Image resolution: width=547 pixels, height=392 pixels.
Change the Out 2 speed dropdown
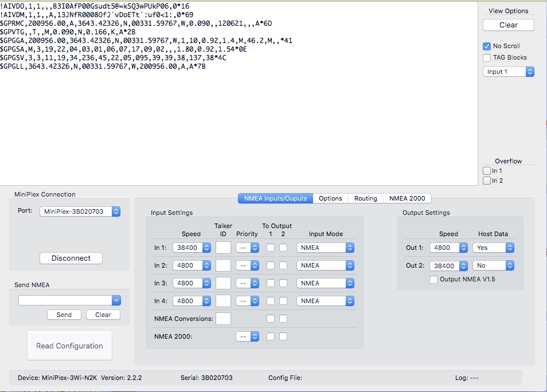coord(448,266)
